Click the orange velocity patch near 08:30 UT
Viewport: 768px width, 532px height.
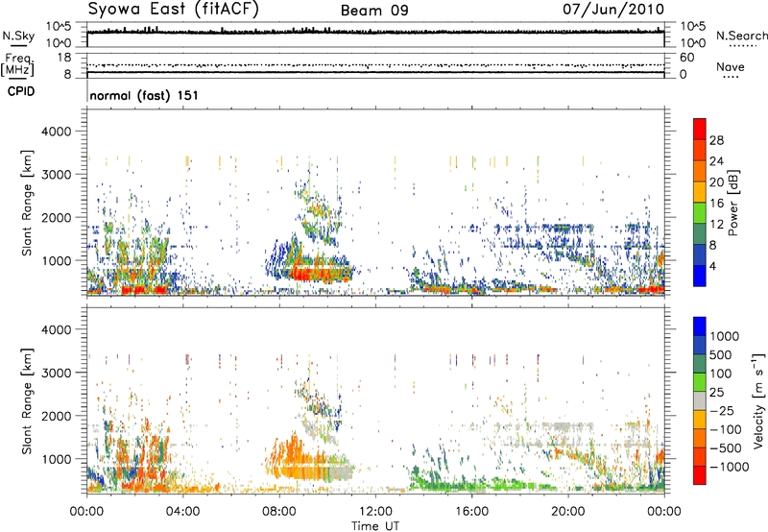click(294, 450)
